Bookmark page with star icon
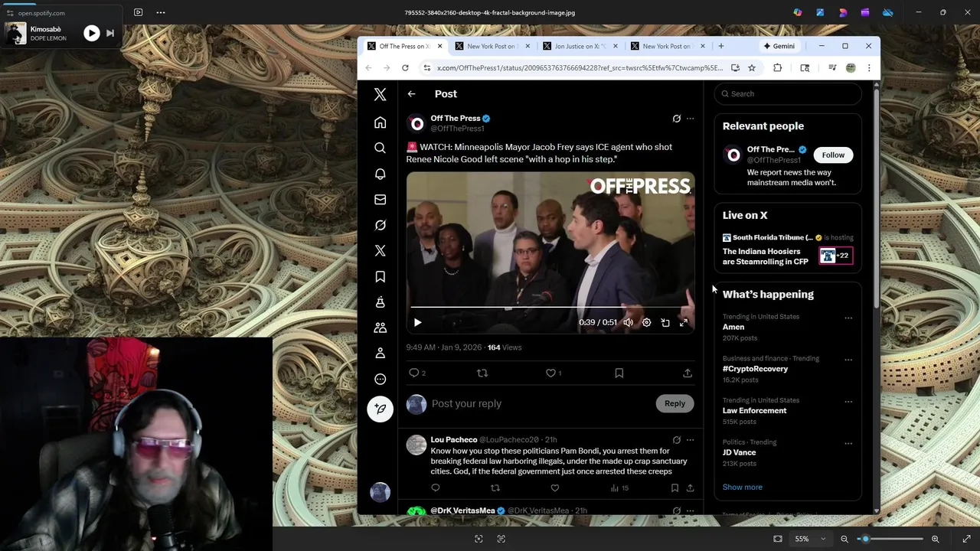The width and height of the screenshot is (980, 551). pos(752,68)
